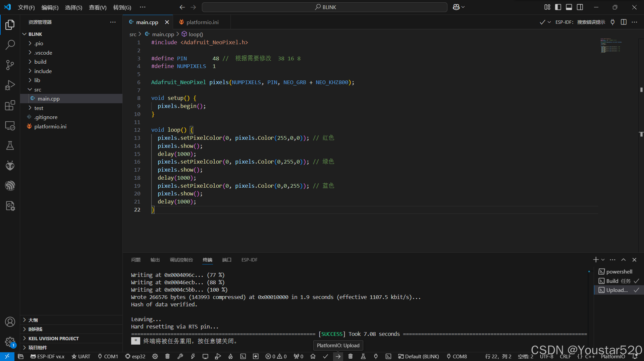This screenshot has width=644, height=361.
Task: Open platformio.ini in the file explorer
Action: (x=71, y=126)
